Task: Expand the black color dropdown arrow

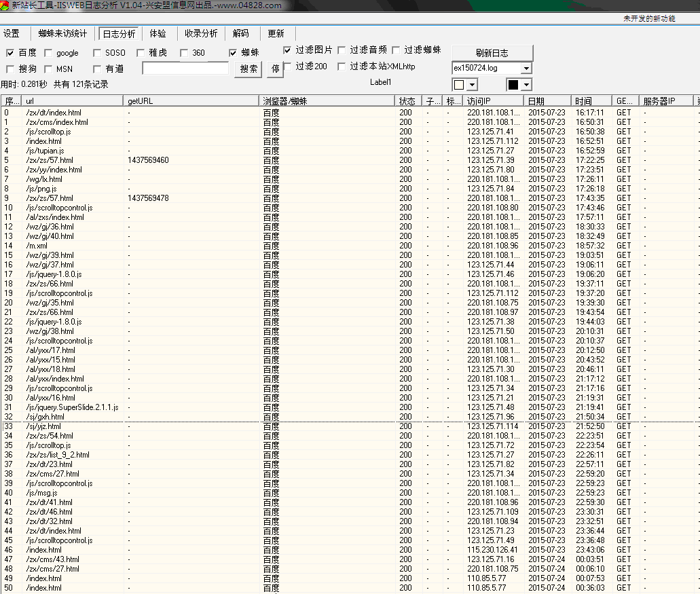Action: coord(527,85)
